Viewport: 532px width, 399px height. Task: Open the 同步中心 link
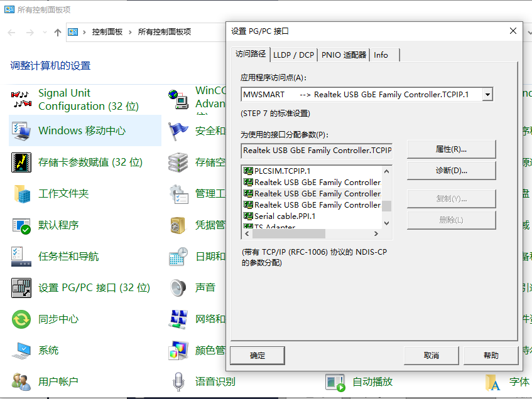point(58,319)
